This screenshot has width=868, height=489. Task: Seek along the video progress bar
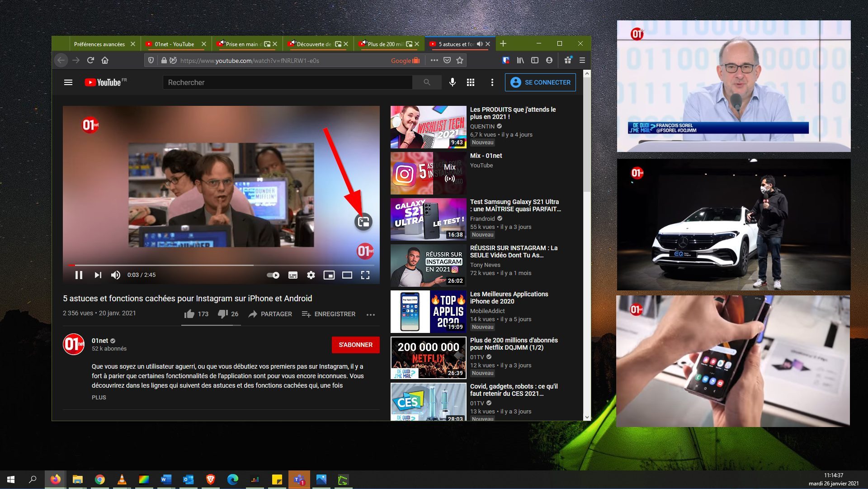point(221,265)
